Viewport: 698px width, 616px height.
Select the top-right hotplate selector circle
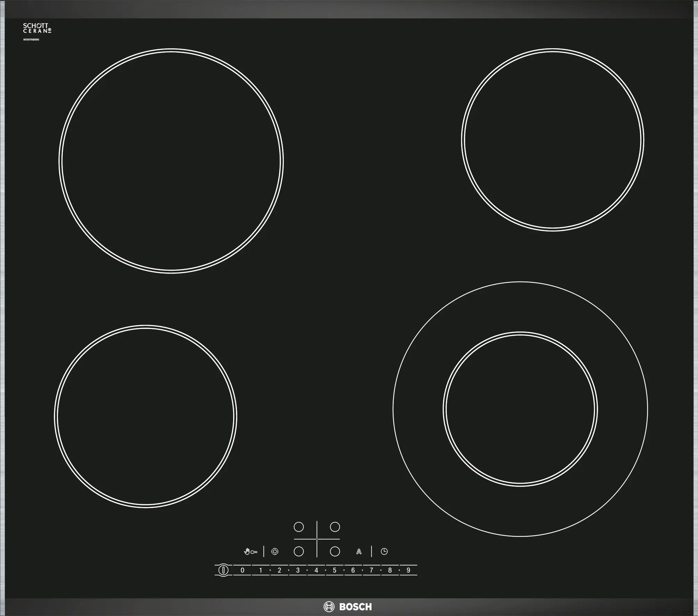pos(335,527)
